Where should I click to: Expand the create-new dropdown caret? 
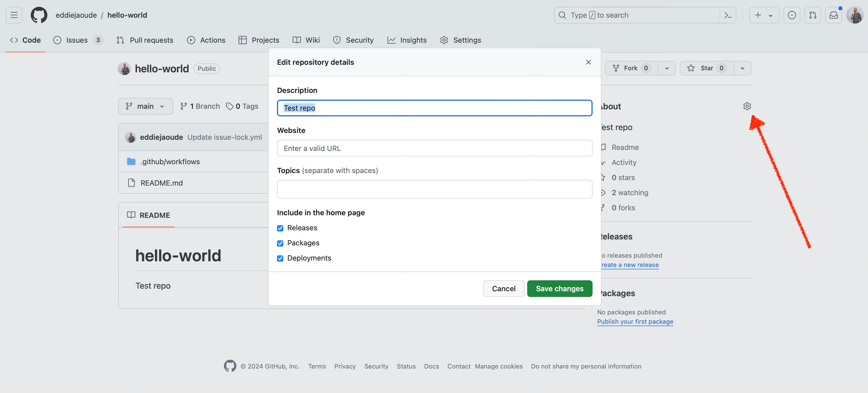pyautogui.click(x=771, y=16)
